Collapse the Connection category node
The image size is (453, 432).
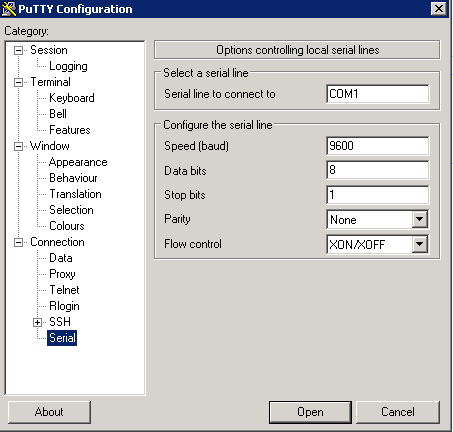coord(18,242)
